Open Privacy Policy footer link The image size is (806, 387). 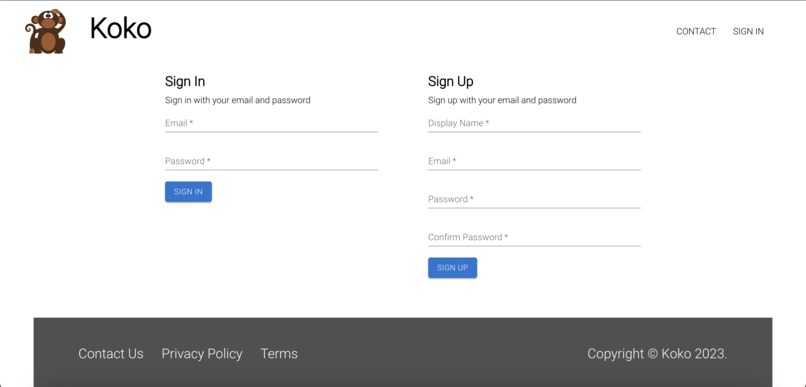point(202,354)
